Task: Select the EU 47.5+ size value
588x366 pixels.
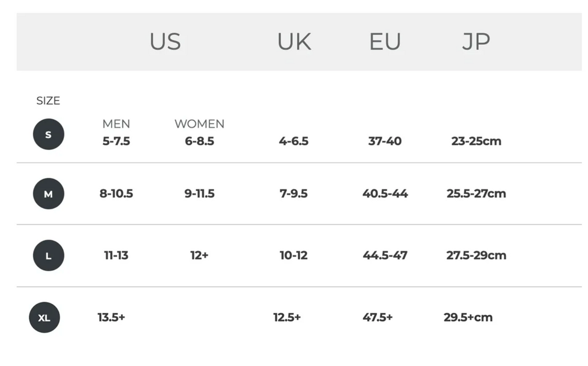Action: [x=377, y=317]
